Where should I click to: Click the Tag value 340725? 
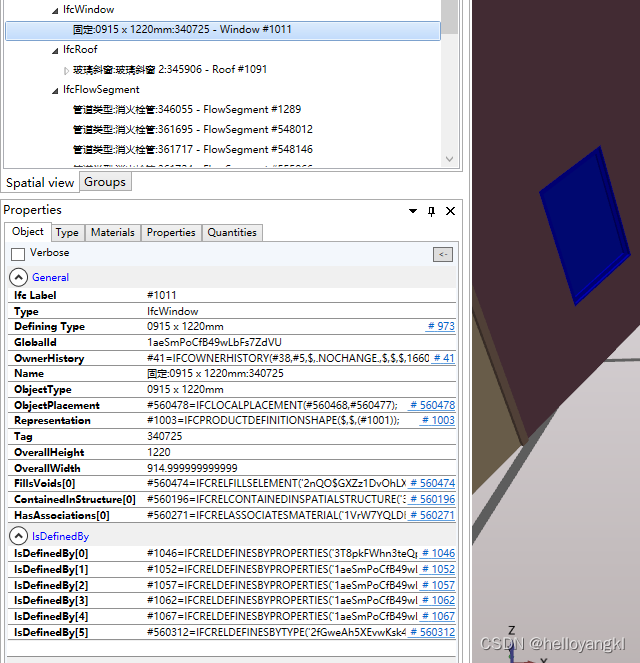(x=164, y=436)
